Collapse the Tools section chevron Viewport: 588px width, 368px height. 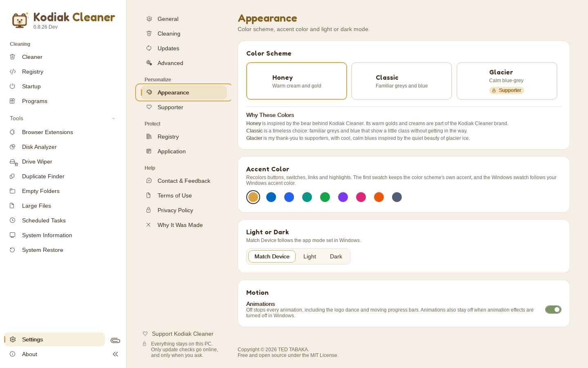114,118
